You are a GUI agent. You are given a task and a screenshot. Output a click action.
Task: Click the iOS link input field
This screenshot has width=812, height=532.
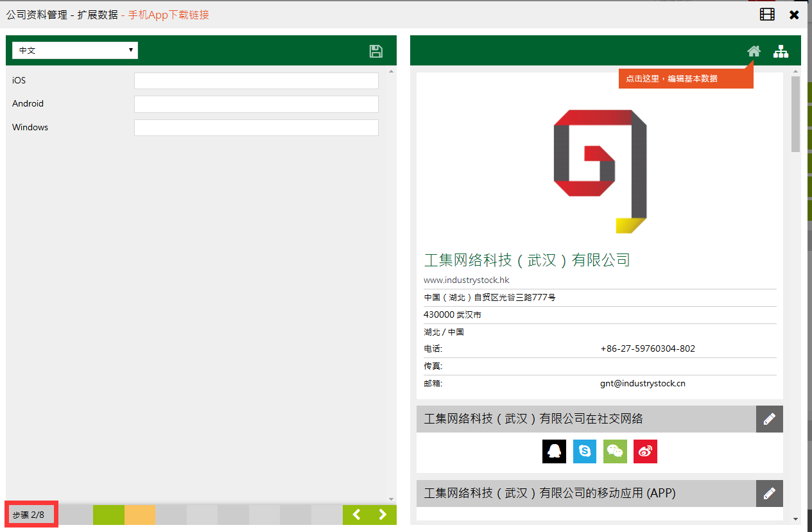point(256,81)
